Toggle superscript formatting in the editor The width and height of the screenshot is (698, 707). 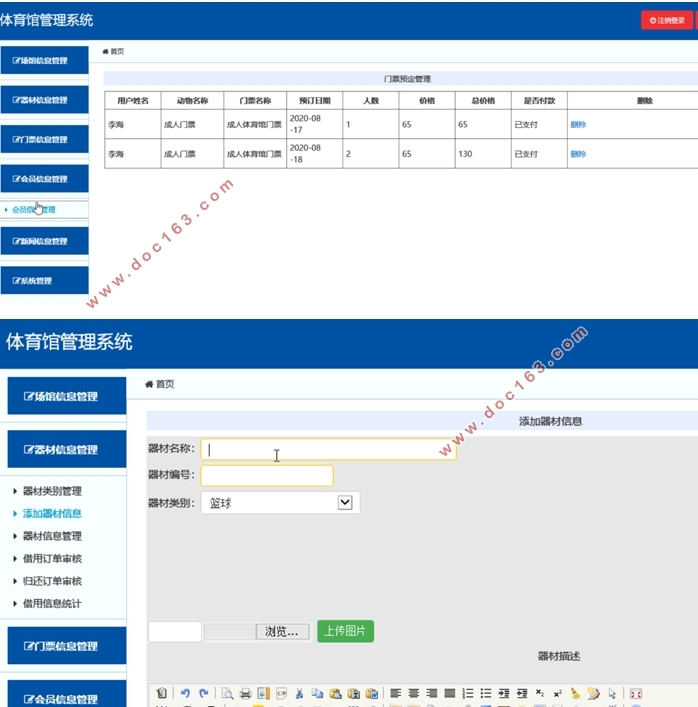[557, 693]
